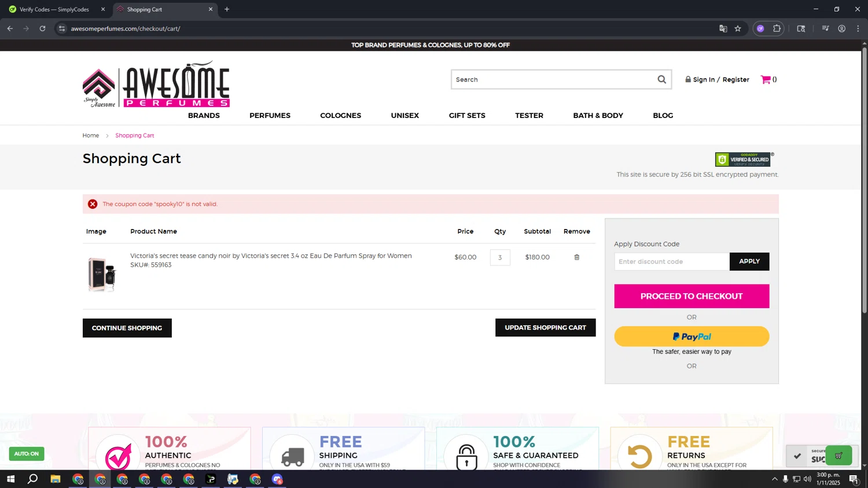Screen dimensions: 868x488
Task: Open Windows taskbar search
Action: (33, 479)
